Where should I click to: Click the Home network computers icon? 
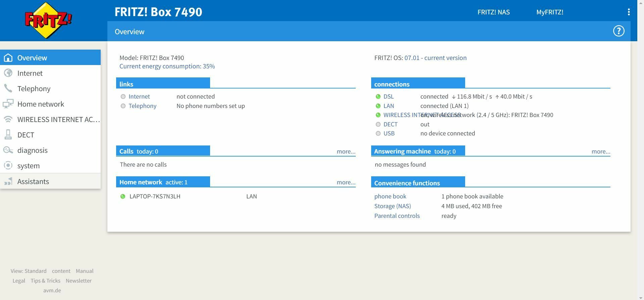pos(8,104)
